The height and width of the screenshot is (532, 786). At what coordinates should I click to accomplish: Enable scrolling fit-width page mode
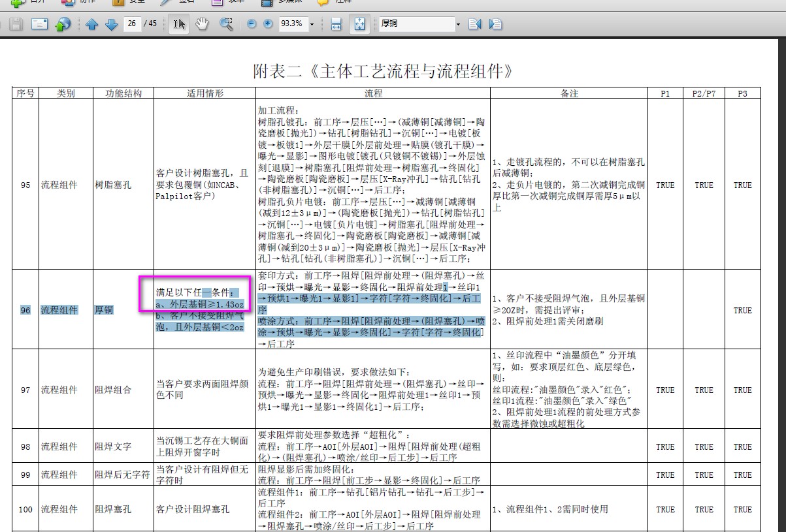coord(336,24)
